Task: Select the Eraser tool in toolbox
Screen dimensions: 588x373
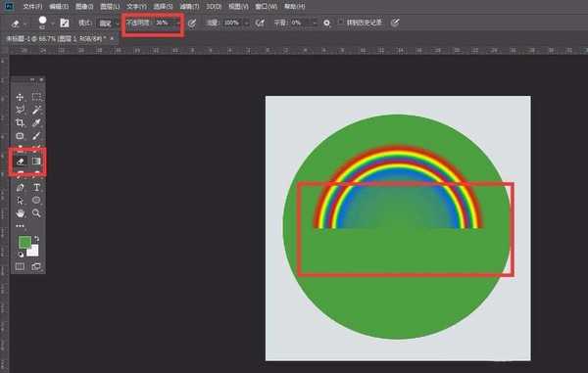Action: [21, 162]
